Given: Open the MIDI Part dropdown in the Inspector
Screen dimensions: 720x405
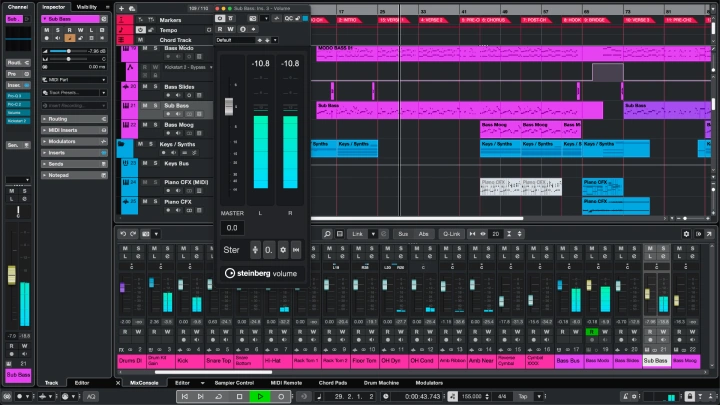Looking at the screenshot, I should tap(74, 79).
